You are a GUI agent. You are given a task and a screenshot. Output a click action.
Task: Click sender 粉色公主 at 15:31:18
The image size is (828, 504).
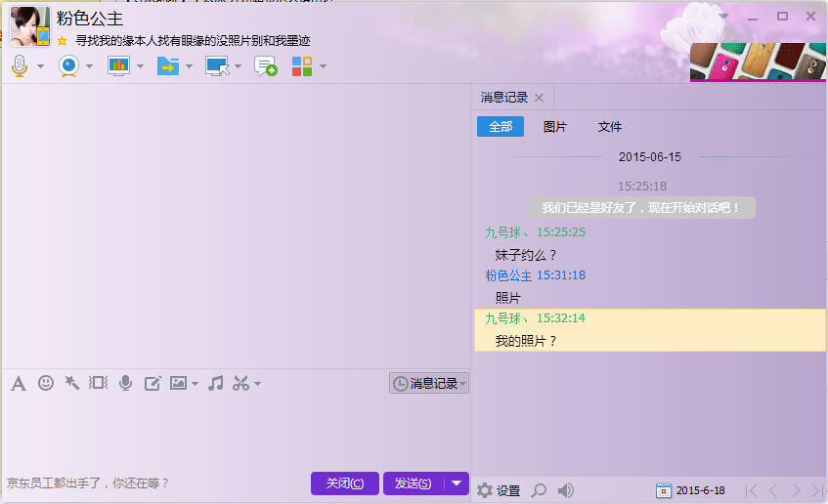coord(508,275)
